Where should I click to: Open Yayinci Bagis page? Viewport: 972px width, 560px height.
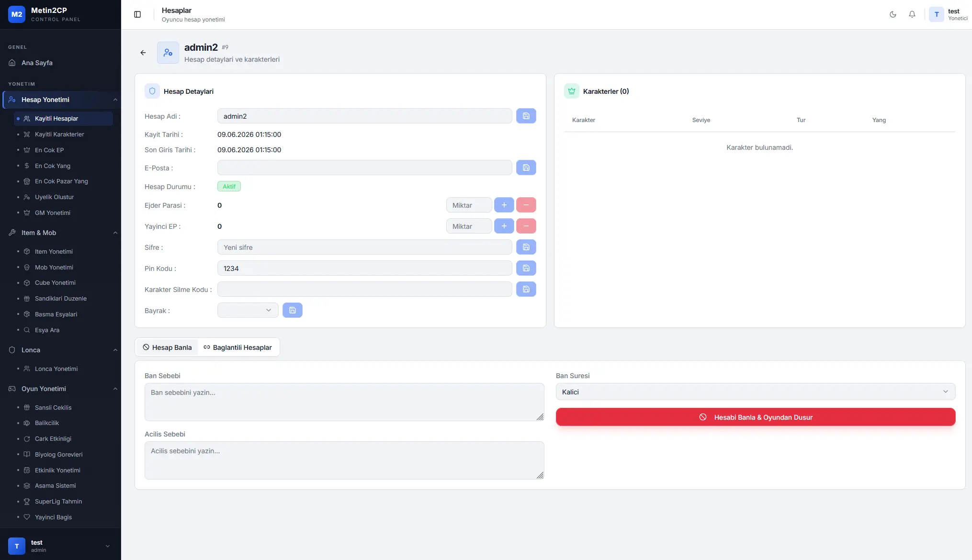[63, 517]
